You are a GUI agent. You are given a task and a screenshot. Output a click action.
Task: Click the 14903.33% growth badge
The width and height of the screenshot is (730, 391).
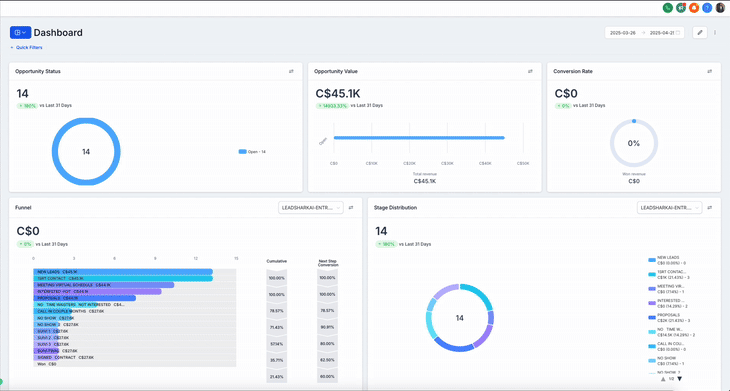[332, 106]
